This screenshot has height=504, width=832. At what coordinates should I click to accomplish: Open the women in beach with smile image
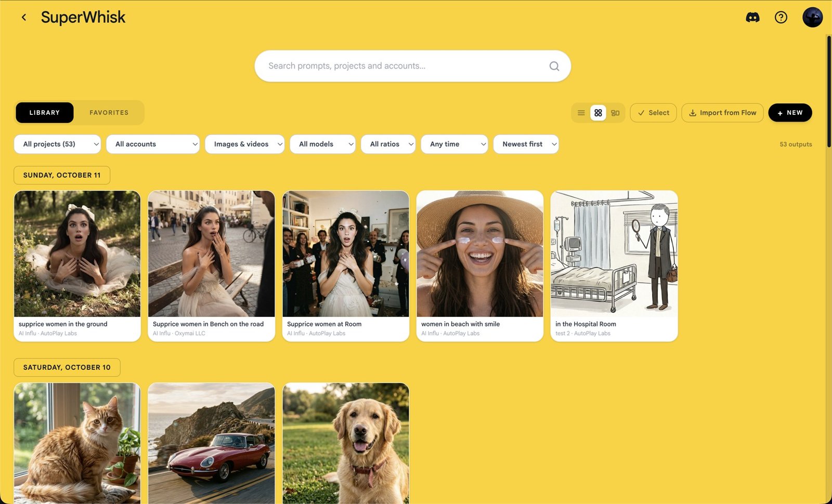(479, 254)
